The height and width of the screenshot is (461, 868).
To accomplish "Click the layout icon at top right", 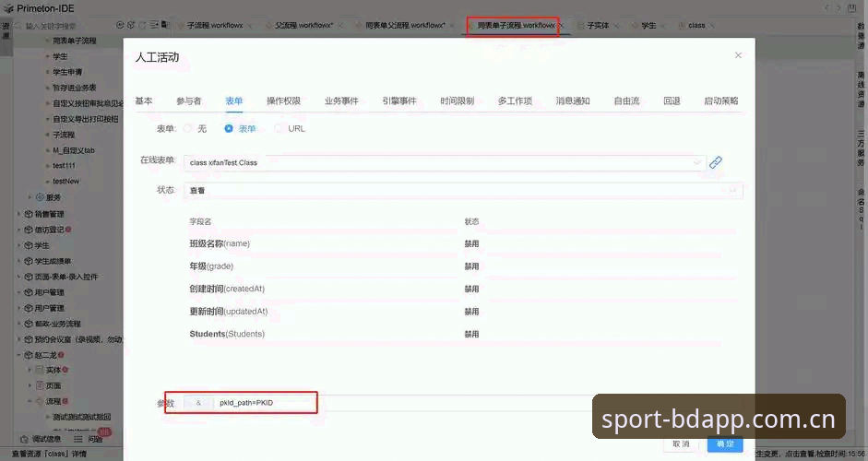I will click(x=852, y=7).
